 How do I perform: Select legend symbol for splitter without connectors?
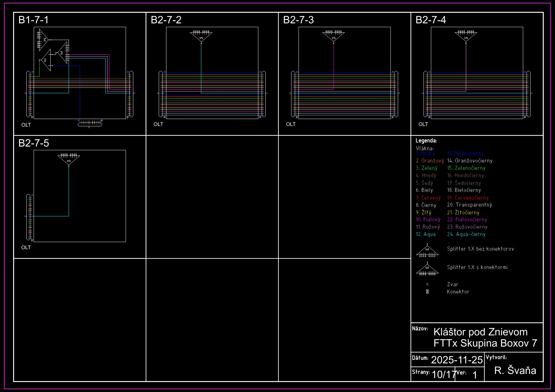pyautogui.click(x=427, y=251)
